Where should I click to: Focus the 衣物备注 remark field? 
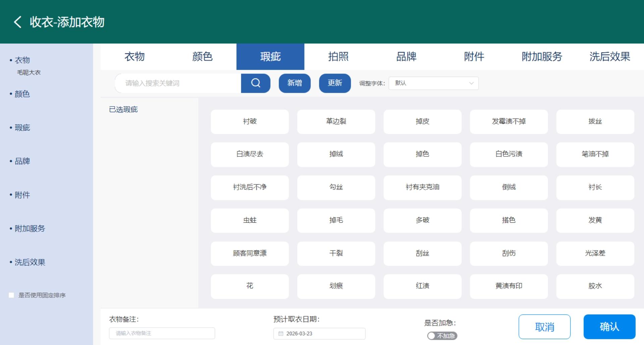(162, 333)
